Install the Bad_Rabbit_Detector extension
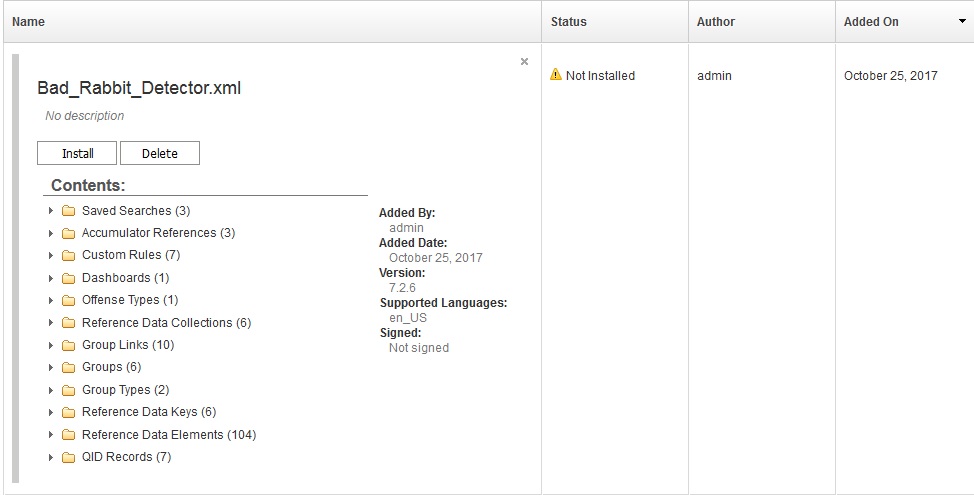Screen dimensions: 974x495 click(78, 153)
